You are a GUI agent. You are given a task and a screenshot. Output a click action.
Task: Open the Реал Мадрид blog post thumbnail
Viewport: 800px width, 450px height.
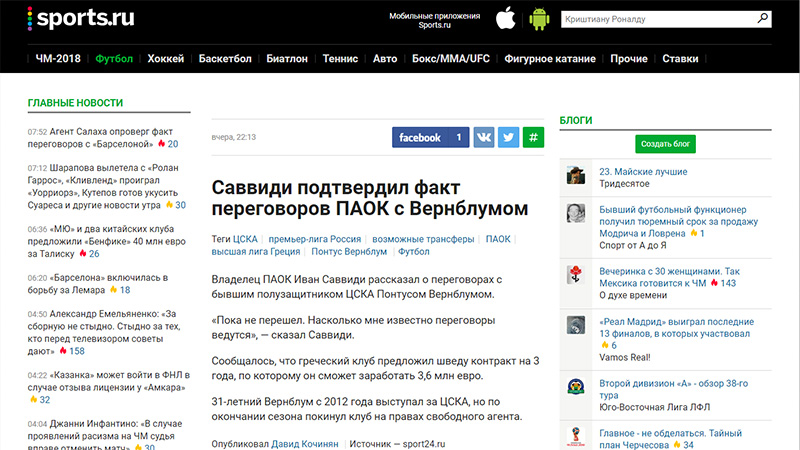pos(576,325)
